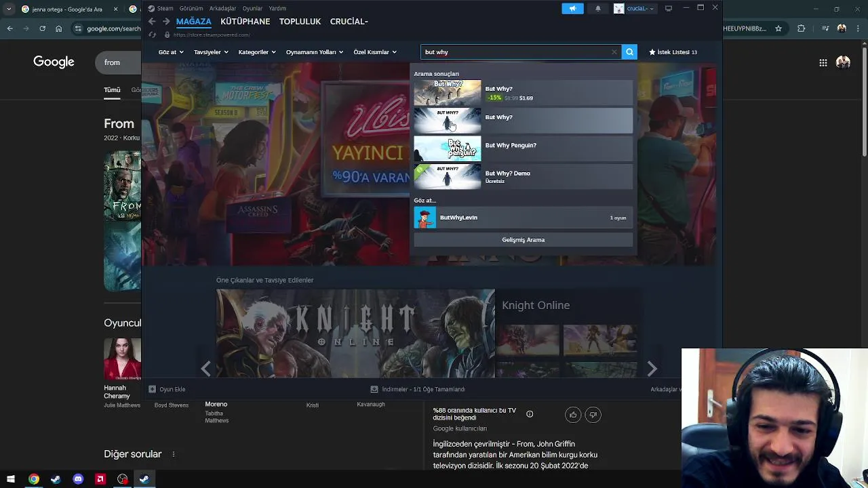Click Oyun Ekle plus icon
Screen dimensions: 868x488
152,389
